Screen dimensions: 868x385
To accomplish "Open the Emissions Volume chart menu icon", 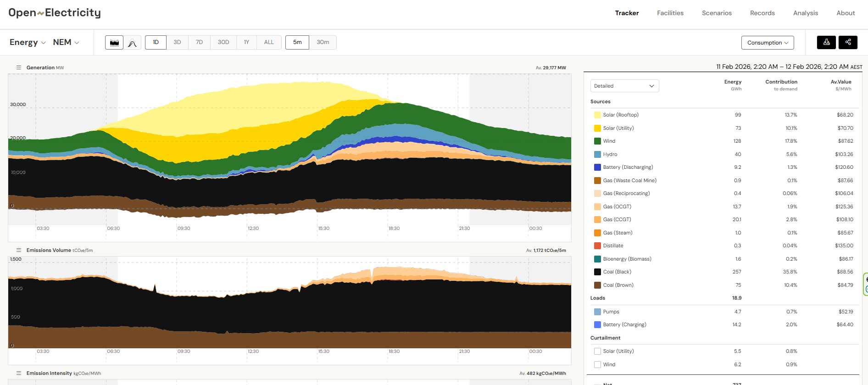I will 19,250.
